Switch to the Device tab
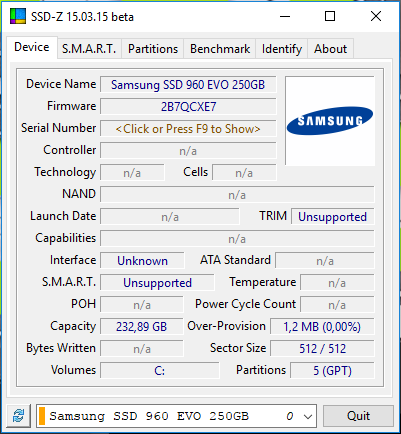 tap(32, 47)
